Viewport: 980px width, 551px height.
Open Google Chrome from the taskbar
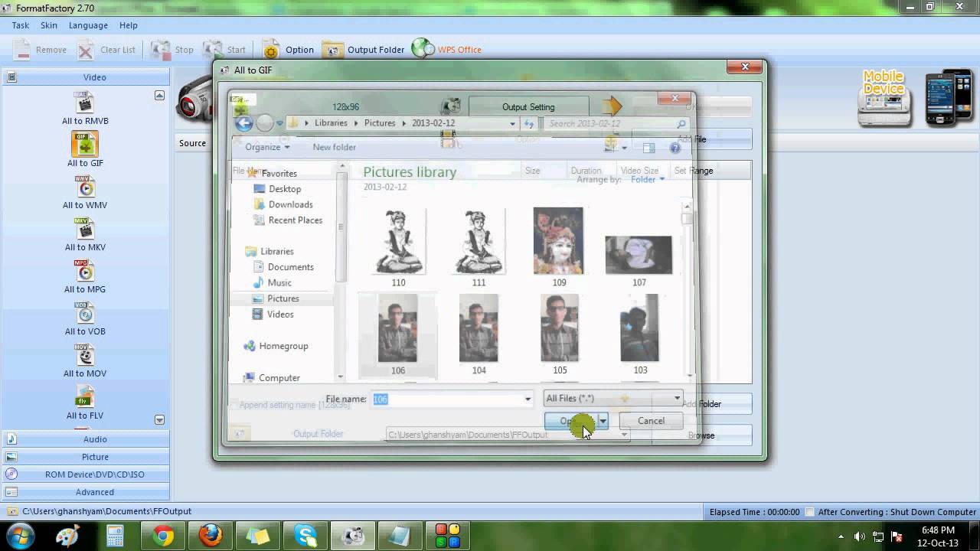(162, 536)
